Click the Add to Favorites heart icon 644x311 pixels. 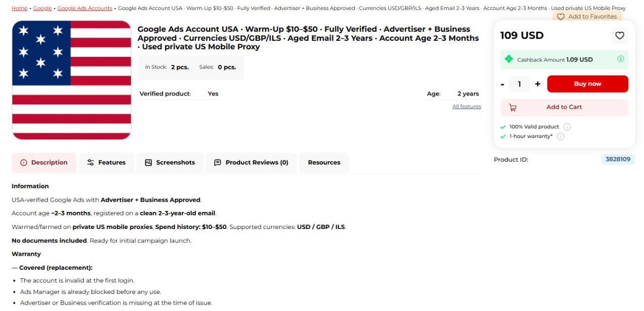click(560, 17)
